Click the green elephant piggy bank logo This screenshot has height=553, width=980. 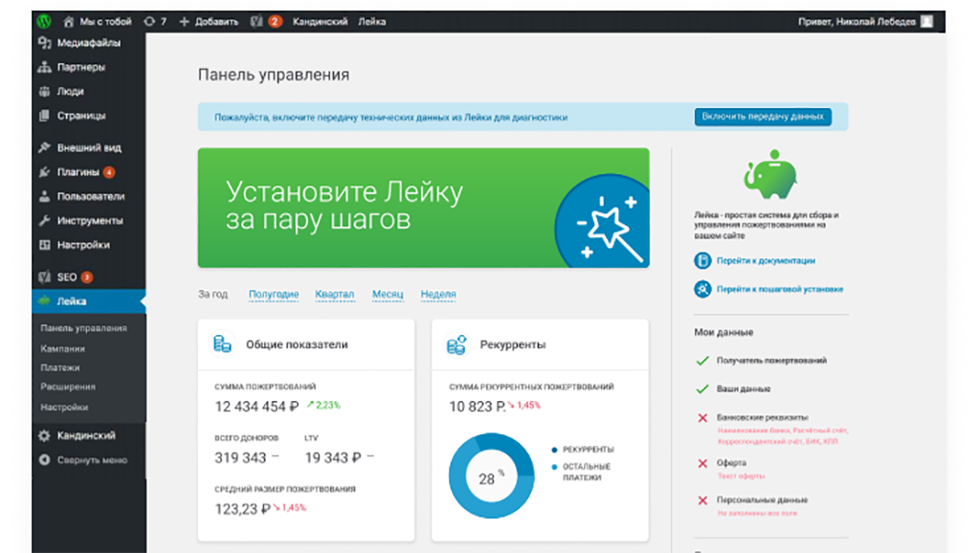point(769,174)
